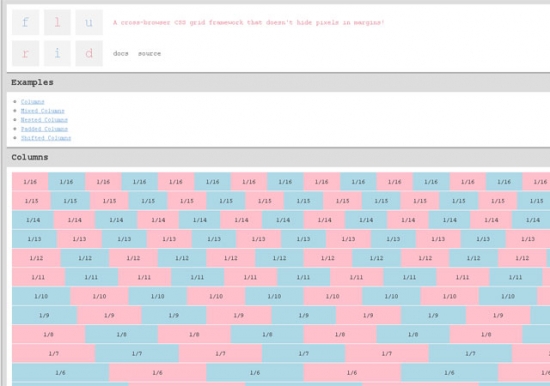Image resolution: width=550 pixels, height=386 pixels.
Task: Click the "f" logo letter tile
Action: pyautogui.click(x=26, y=22)
